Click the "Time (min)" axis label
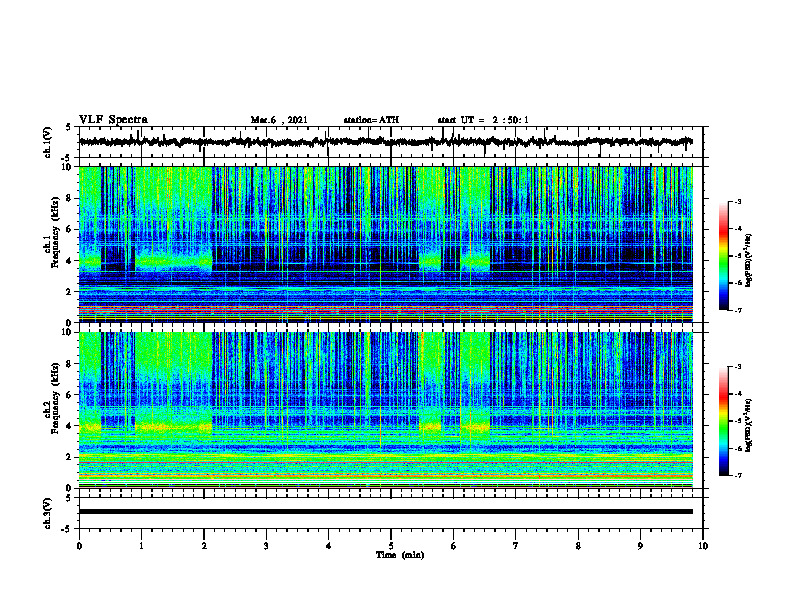Image resolution: width=792 pixels, height=612 pixels. click(400, 555)
